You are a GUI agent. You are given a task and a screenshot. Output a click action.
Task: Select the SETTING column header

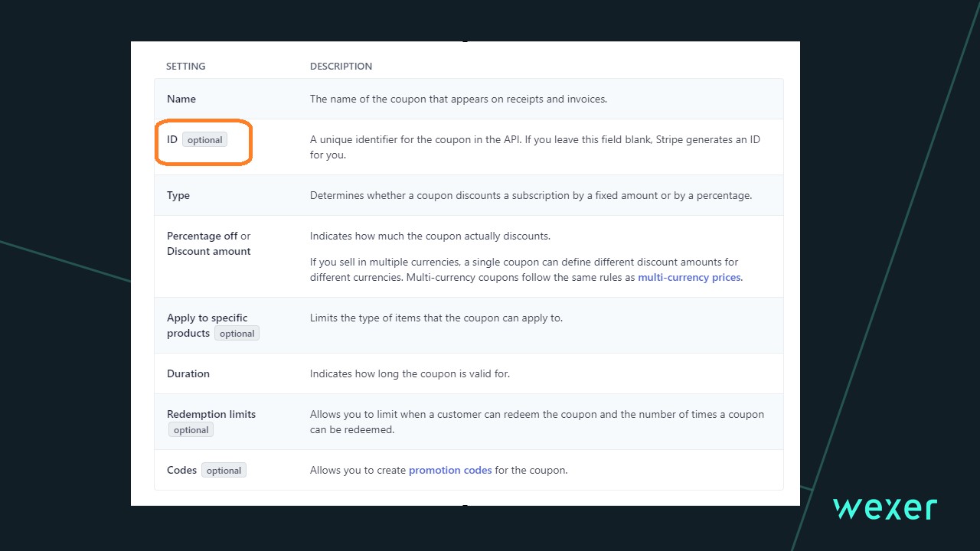pyautogui.click(x=185, y=66)
